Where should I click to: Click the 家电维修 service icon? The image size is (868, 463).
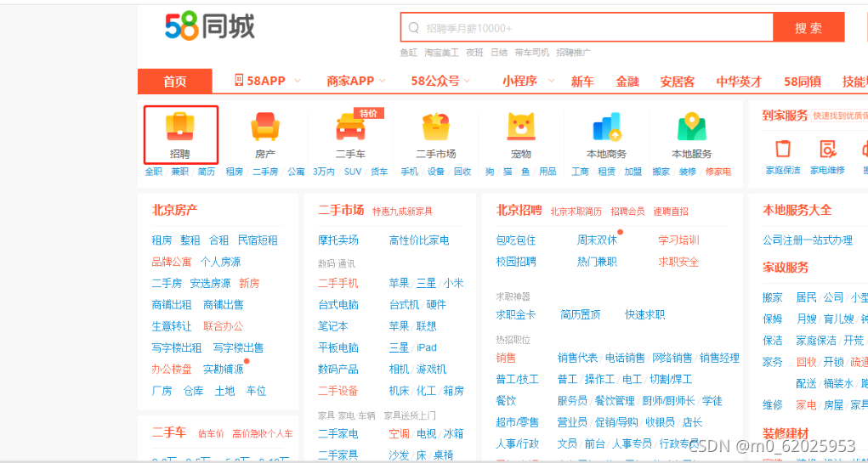[x=827, y=150]
